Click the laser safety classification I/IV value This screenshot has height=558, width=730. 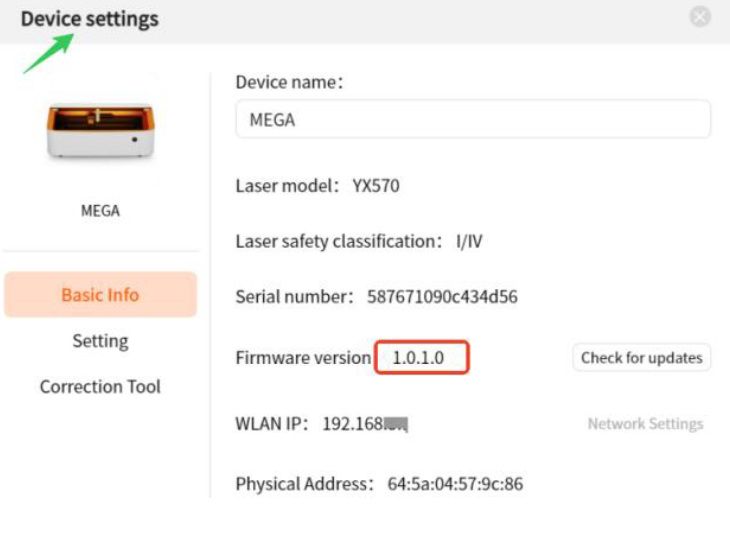click(x=469, y=241)
